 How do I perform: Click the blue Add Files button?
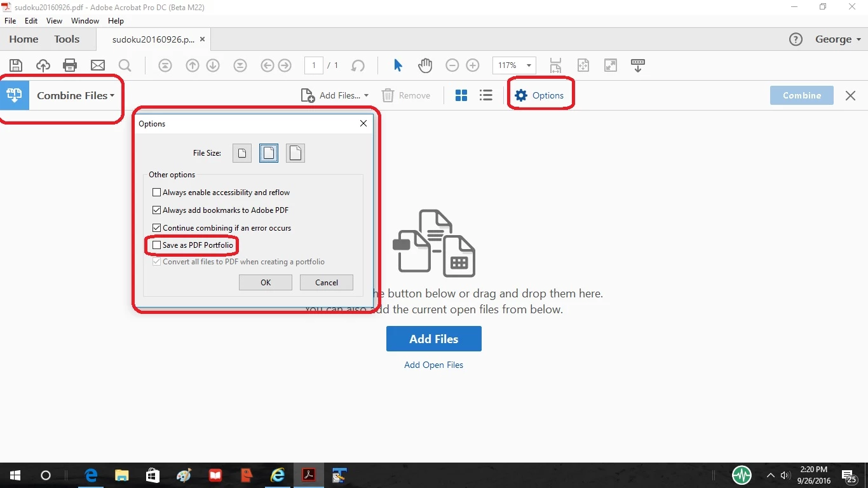pos(434,339)
